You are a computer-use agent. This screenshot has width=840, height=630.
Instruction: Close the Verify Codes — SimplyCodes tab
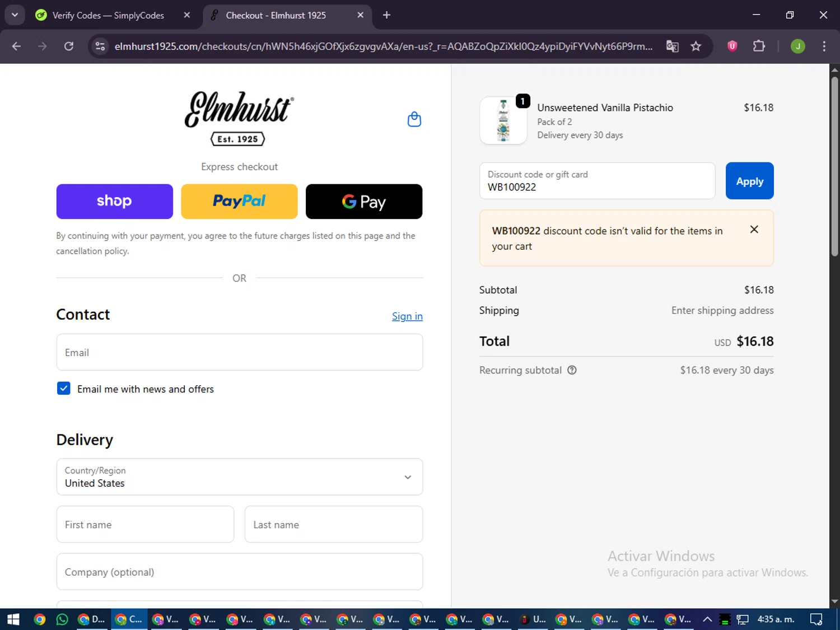coord(187,15)
